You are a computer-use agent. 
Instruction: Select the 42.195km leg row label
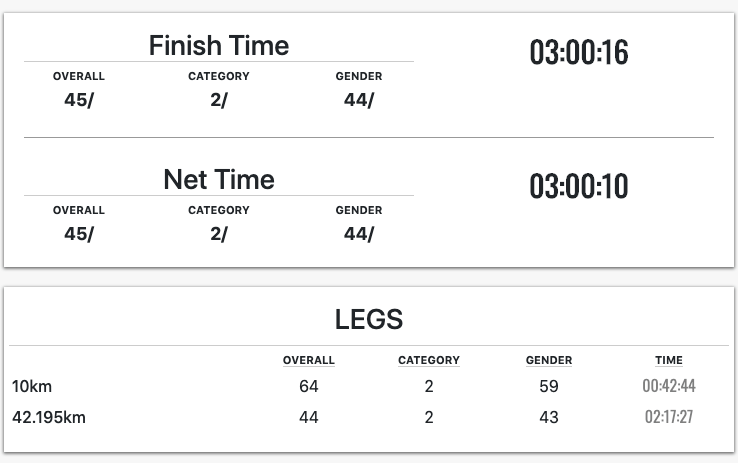[49, 417]
